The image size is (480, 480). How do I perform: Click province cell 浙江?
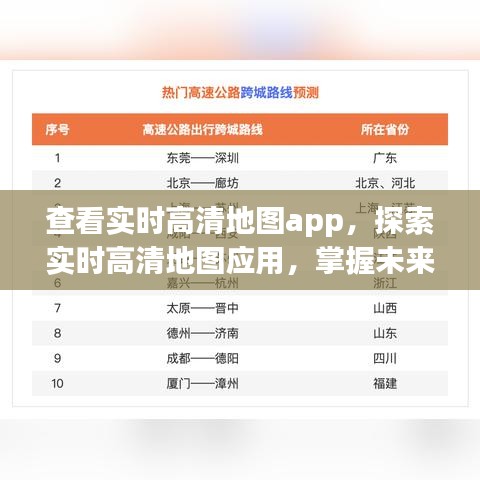385,283
